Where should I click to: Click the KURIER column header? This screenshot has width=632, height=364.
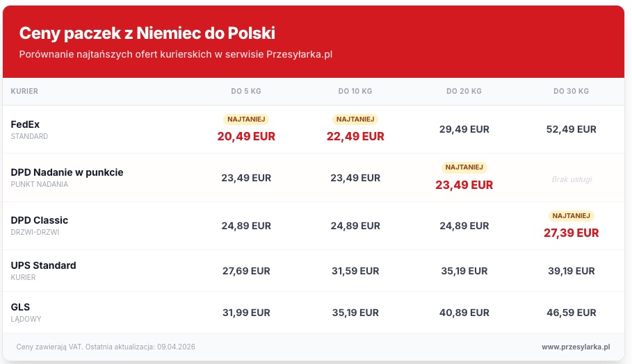pyautogui.click(x=24, y=92)
